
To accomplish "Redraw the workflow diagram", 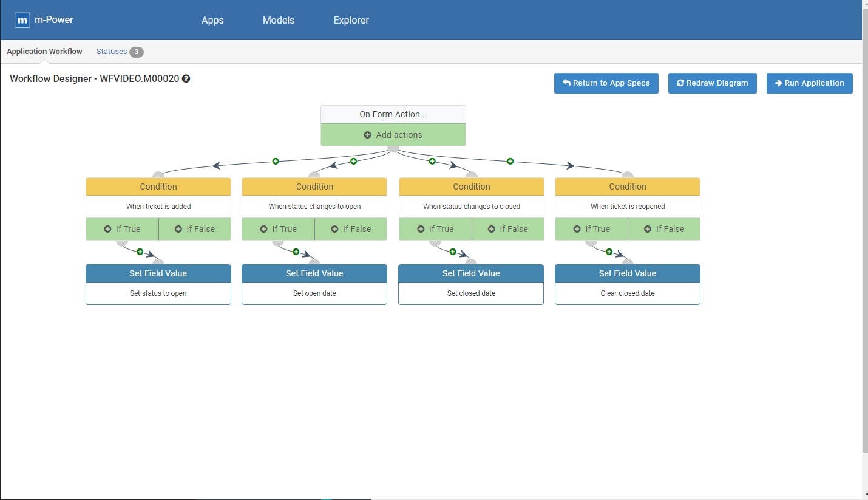I will [x=712, y=83].
